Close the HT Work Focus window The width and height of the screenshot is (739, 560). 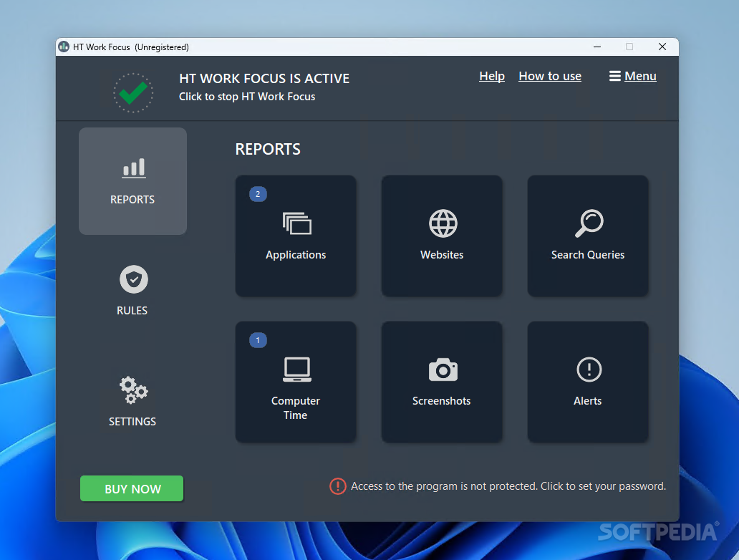point(662,47)
